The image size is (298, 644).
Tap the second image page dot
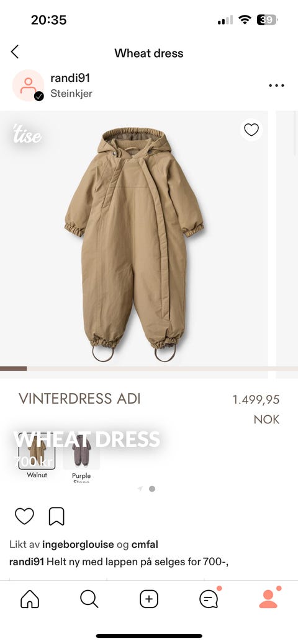tap(152, 489)
